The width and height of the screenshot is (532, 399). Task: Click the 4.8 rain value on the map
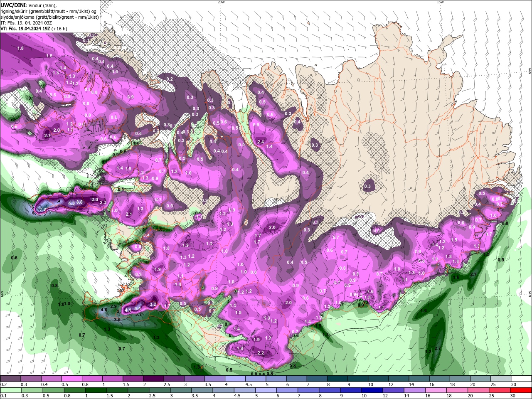tap(104, 310)
